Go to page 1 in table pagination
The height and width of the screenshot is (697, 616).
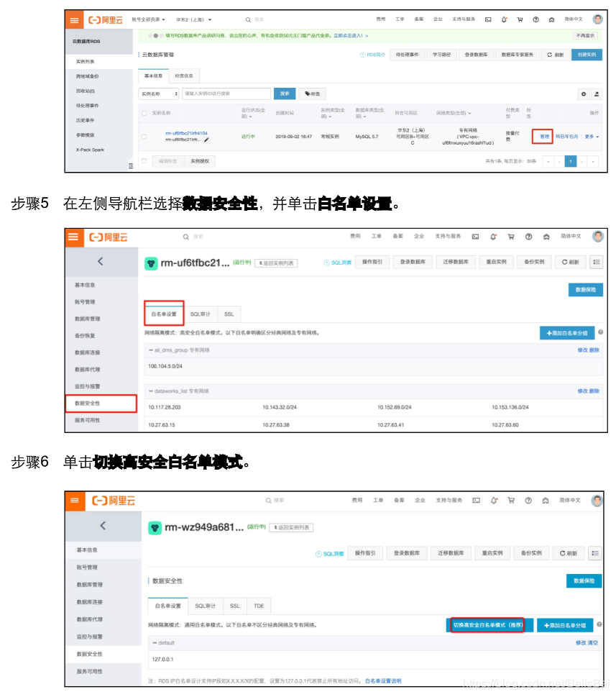pyautogui.click(x=570, y=161)
